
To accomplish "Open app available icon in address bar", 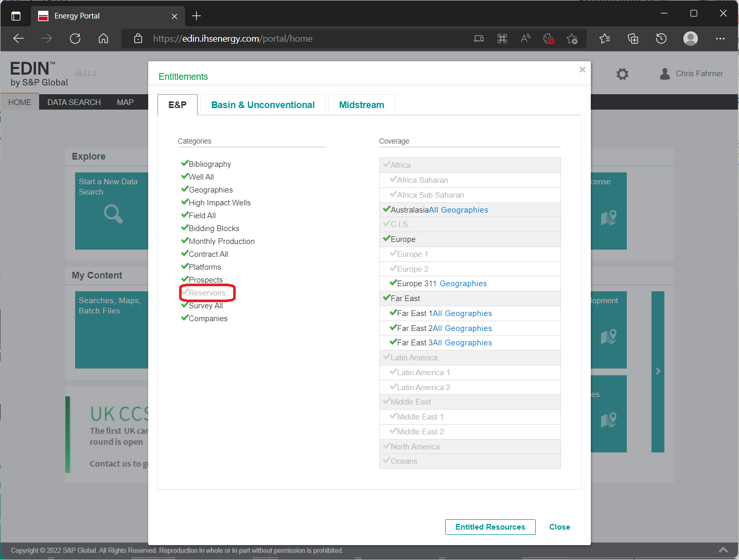I will (479, 39).
